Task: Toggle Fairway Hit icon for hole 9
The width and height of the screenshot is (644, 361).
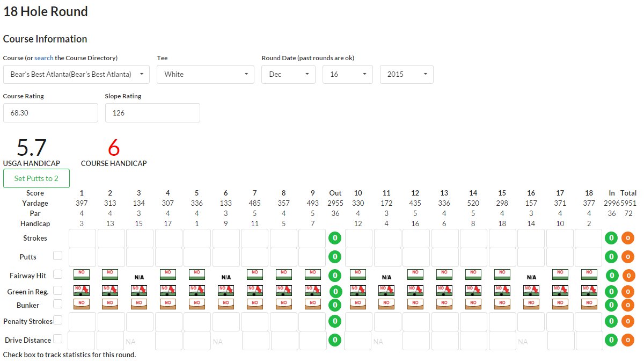Action: (313, 275)
